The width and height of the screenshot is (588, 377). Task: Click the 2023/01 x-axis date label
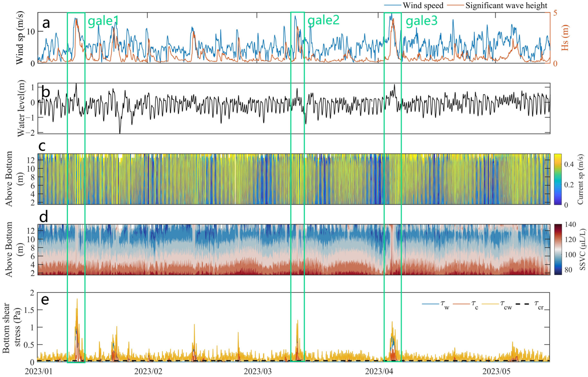(39, 372)
